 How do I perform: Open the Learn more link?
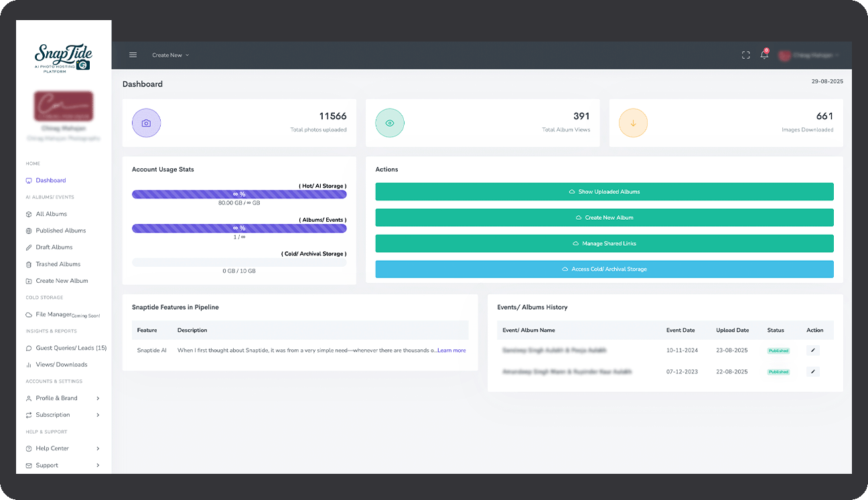point(451,351)
